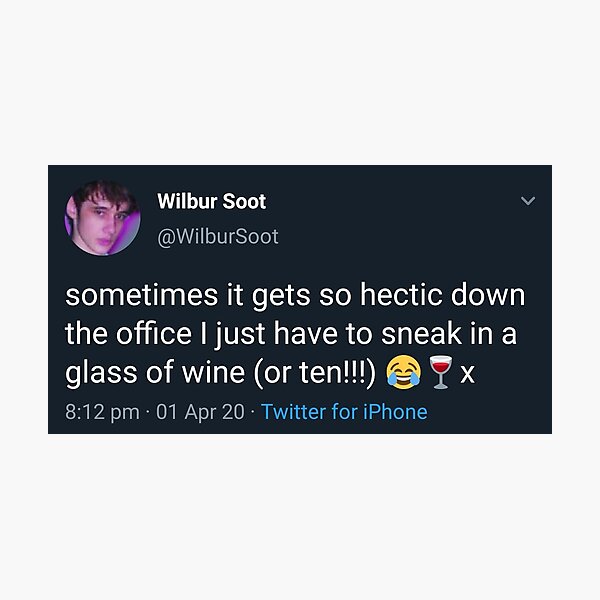The image size is (600, 600).
Task: Click the trailing "x" after the emojis
Action: click(x=468, y=373)
